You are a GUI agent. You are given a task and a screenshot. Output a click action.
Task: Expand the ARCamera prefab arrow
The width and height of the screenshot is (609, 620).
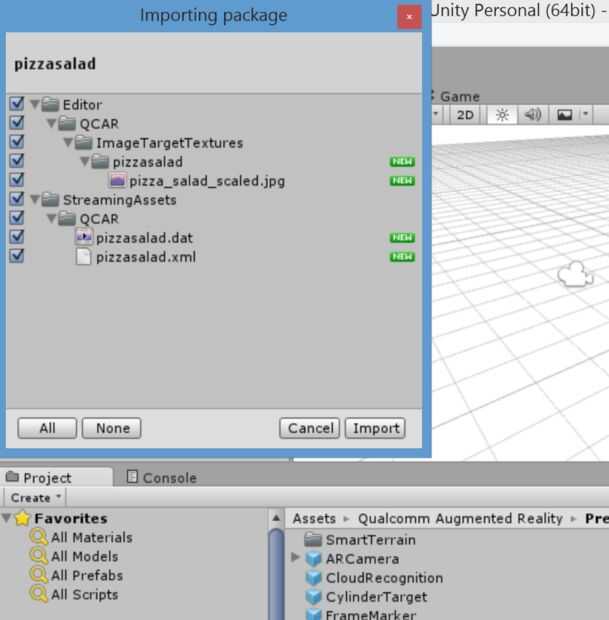coord(295,558)
